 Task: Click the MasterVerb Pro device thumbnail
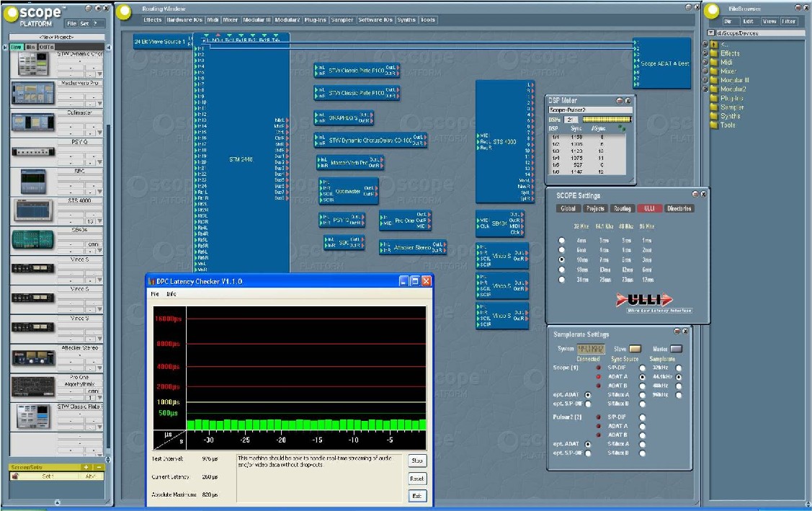[x=32, y=93]
